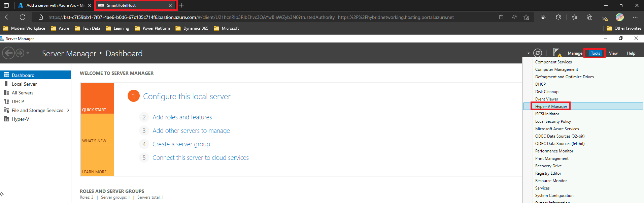
Task: Reload the page with the browser refresh icon
Action: (x=23, y=17)
